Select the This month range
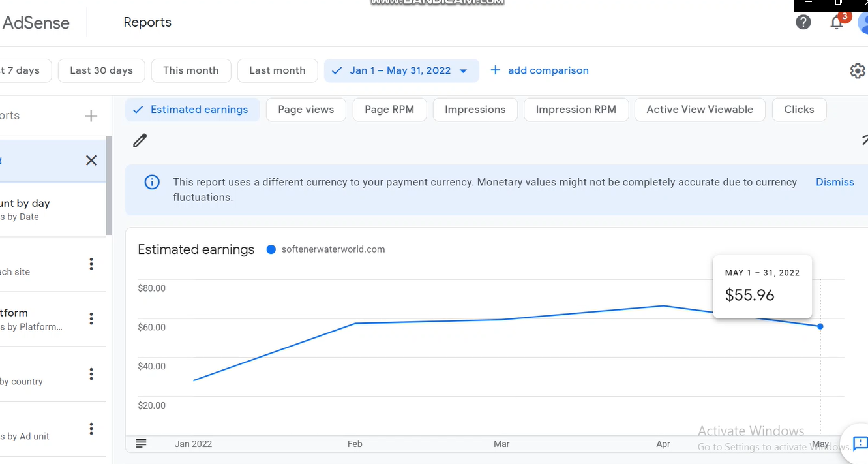 [191, 70]
